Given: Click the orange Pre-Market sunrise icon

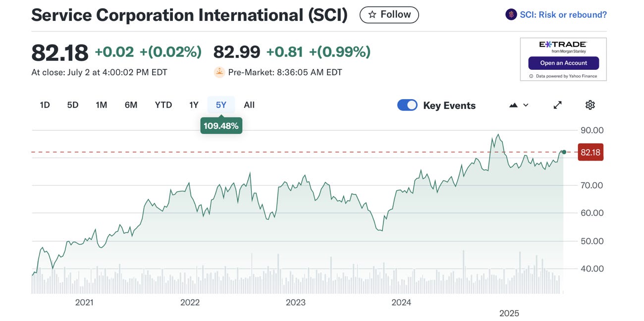Looking at the screenshot, I should [219, 72].
